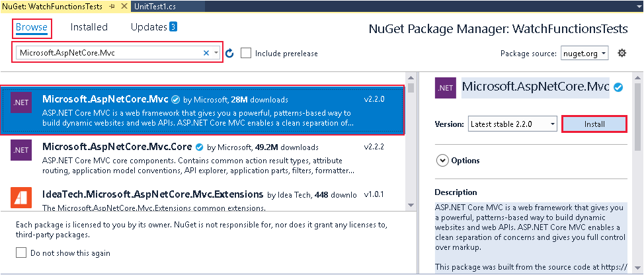644x275 pixels.
Task: Close the NuGet WatchFunctionsTests tab
Action: 124,5
